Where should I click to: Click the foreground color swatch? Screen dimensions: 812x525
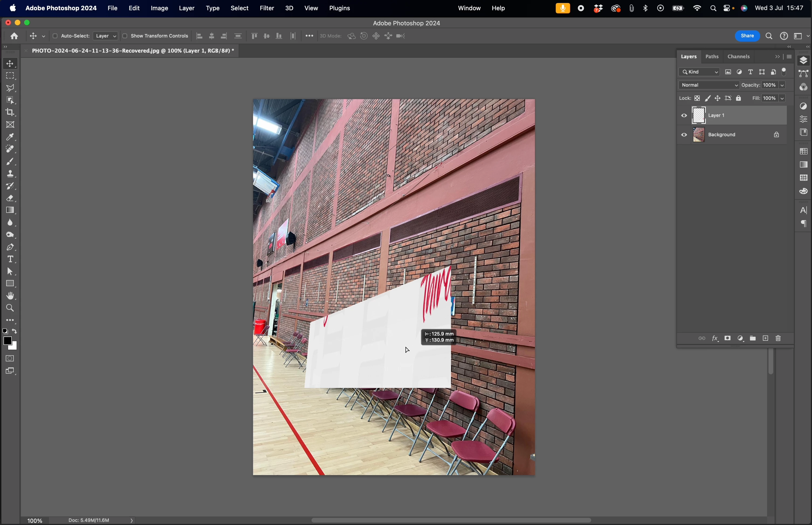point(7,341)
